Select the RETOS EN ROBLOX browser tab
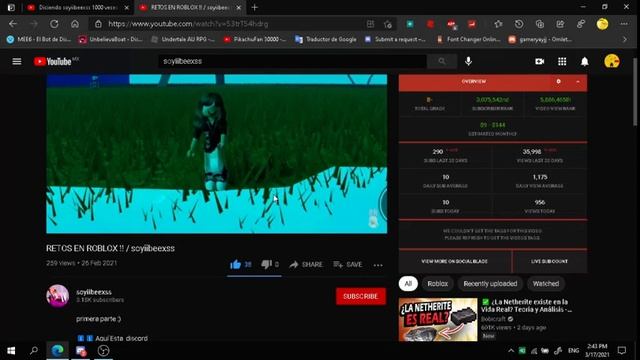This screenshot has height=360, width=640. pos(190,7)
